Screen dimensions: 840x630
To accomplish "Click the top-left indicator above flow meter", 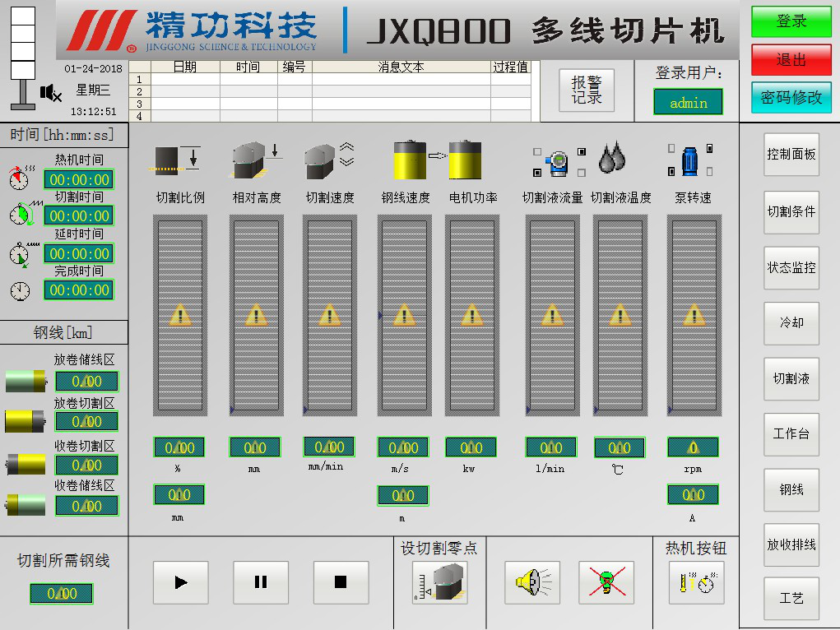I will 537,151.
